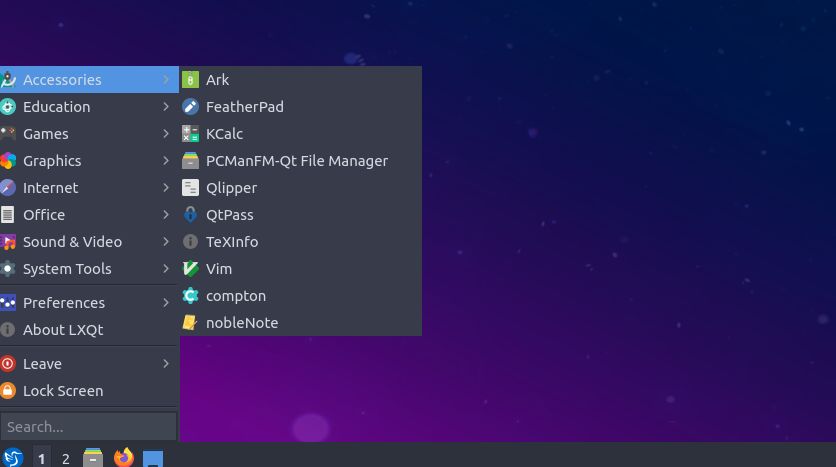This screenshot has width=836, height=467.
Task: Click the TeXInfo info icon
Action: tap(190, 241)
